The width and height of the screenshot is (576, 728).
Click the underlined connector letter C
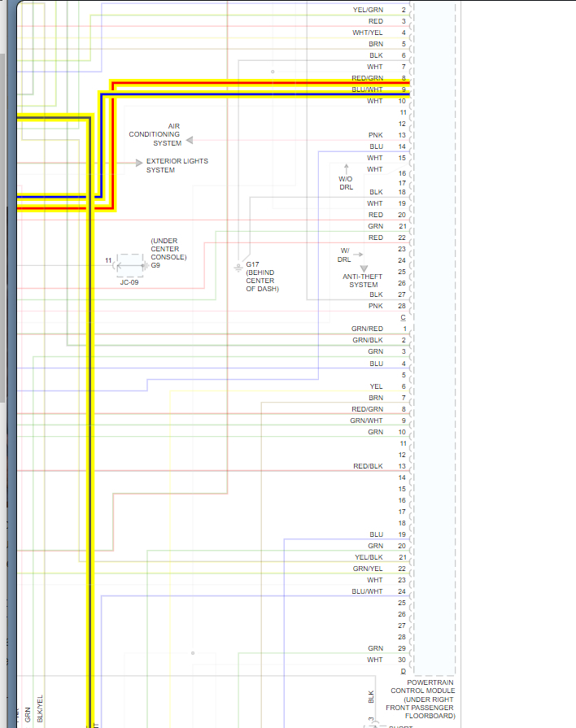403,317
